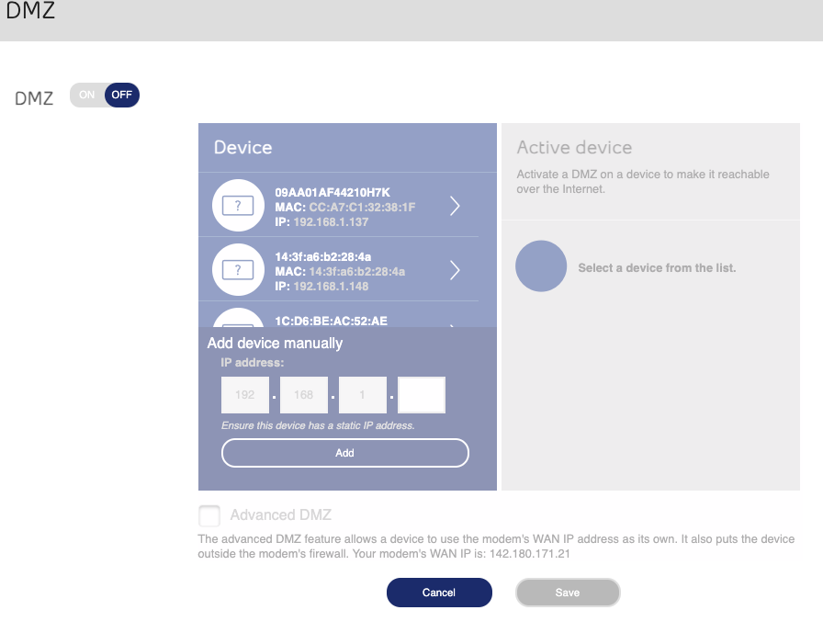This screenshot has width=823, height=644.
Task: Click first IP octet field 192
Action: [x=245, y=395]
